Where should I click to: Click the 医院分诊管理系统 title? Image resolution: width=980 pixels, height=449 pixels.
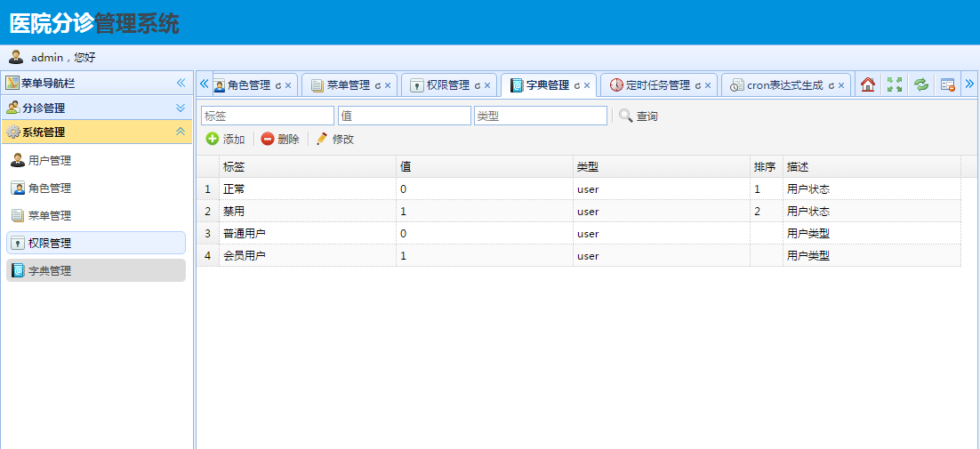[x=94, y=24]
